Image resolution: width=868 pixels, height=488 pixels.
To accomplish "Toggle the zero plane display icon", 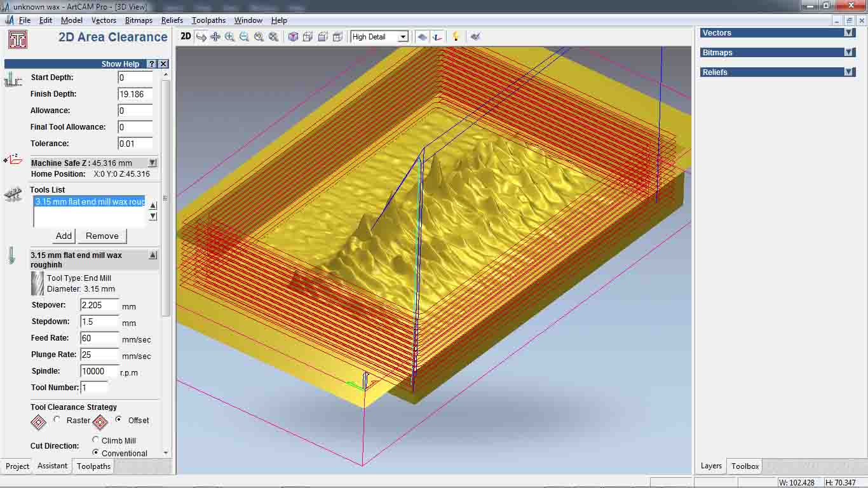I will click(x=422, y=37).
